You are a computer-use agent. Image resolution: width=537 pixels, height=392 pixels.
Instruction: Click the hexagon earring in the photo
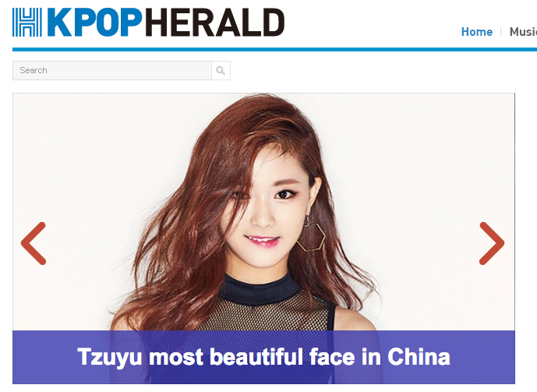click(x=311, y=236)
